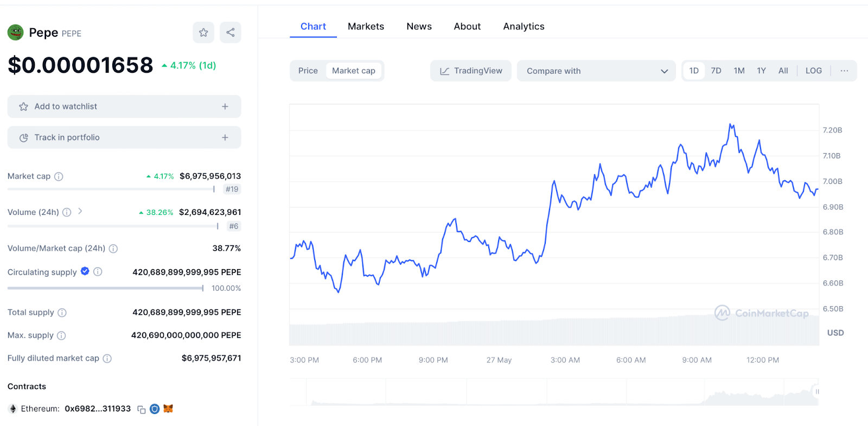This screenshot has width=868, height=426.
Task: Open the News tab
Action: tap(419, 26)
